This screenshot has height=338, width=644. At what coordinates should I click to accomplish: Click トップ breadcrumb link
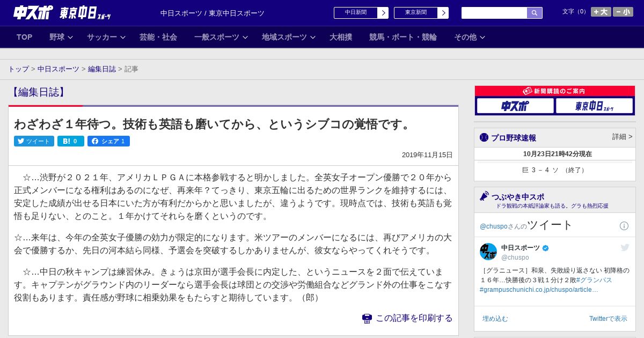[18, 69]
